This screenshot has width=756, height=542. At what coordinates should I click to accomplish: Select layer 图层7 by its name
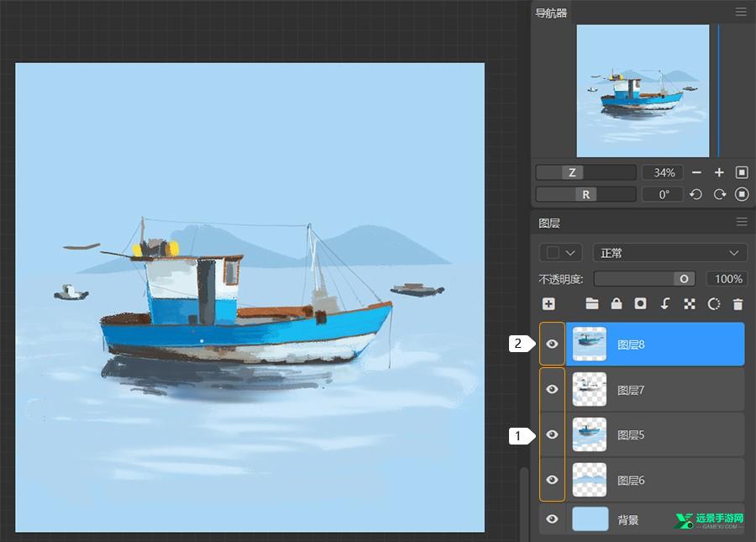[631, 390]
